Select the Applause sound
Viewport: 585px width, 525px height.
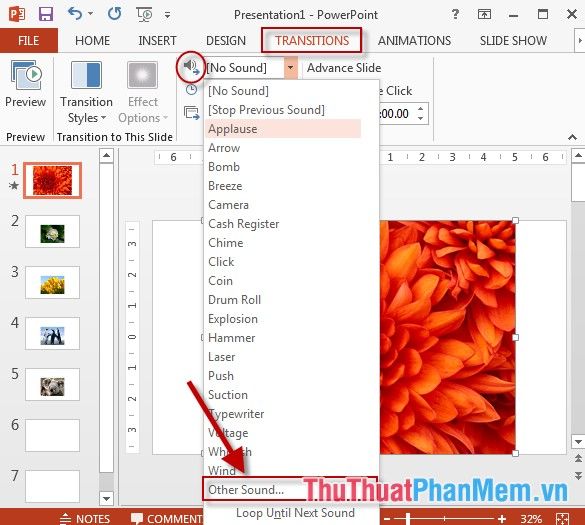click(x=283, y=129)
